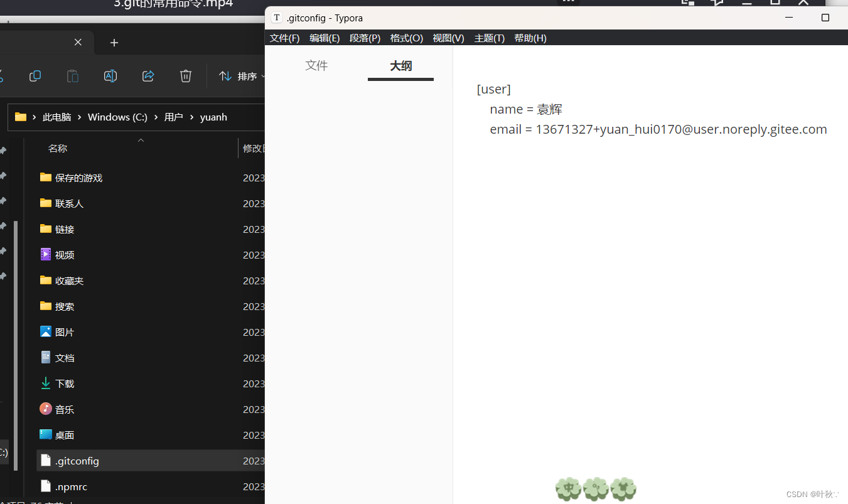Click the .gitconfig file icon
The height and width of the screenshot is (504, 848).
pyautogui.click(x=45, y=460)
